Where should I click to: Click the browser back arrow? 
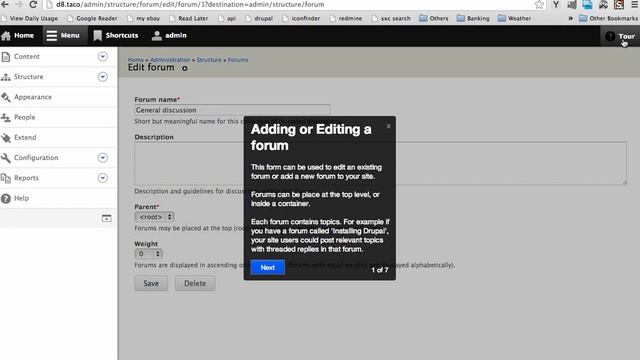4,4
